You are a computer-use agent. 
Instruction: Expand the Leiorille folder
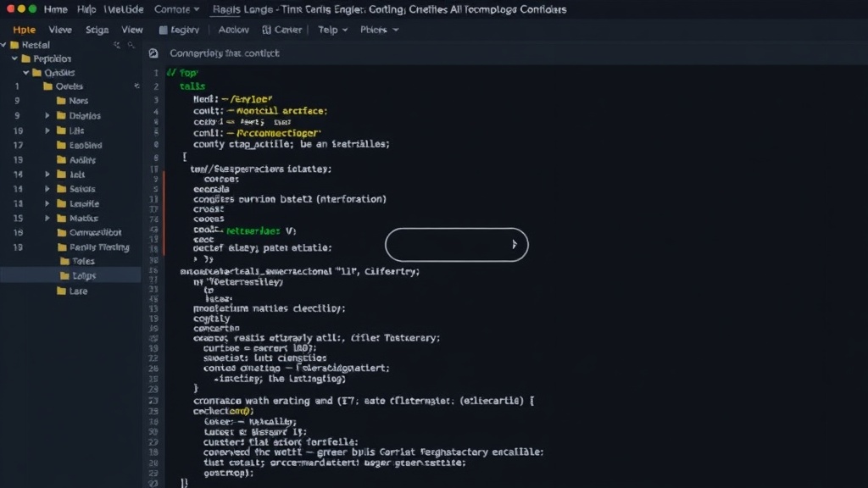[47, 203]
